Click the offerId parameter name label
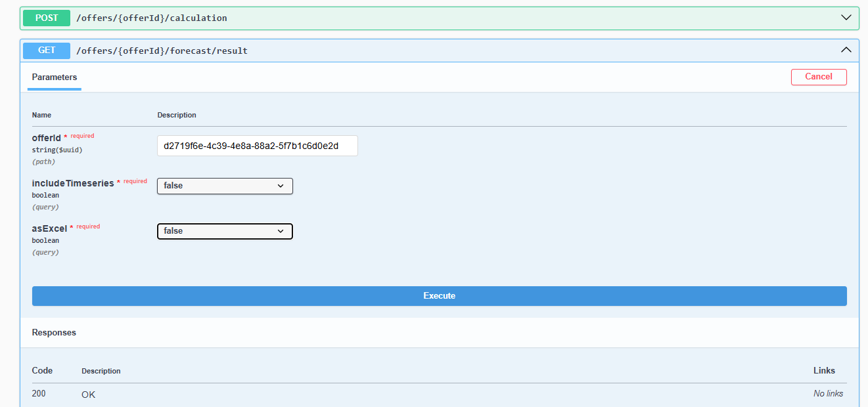Screen dimensions: 868x407 pyautogui.click(x=46, y=138)
